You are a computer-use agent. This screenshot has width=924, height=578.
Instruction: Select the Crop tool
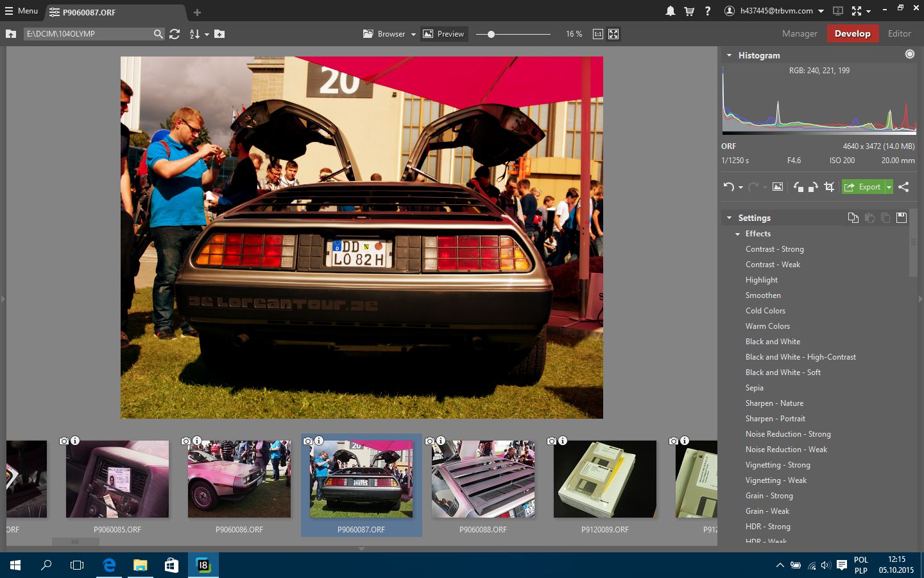tap(829, 187)
